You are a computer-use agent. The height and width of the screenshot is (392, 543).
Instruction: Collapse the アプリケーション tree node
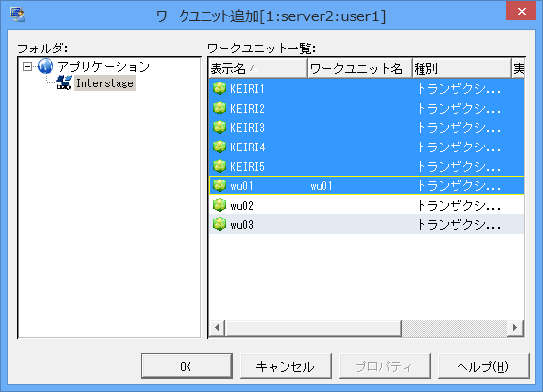[x=27, y=66]
